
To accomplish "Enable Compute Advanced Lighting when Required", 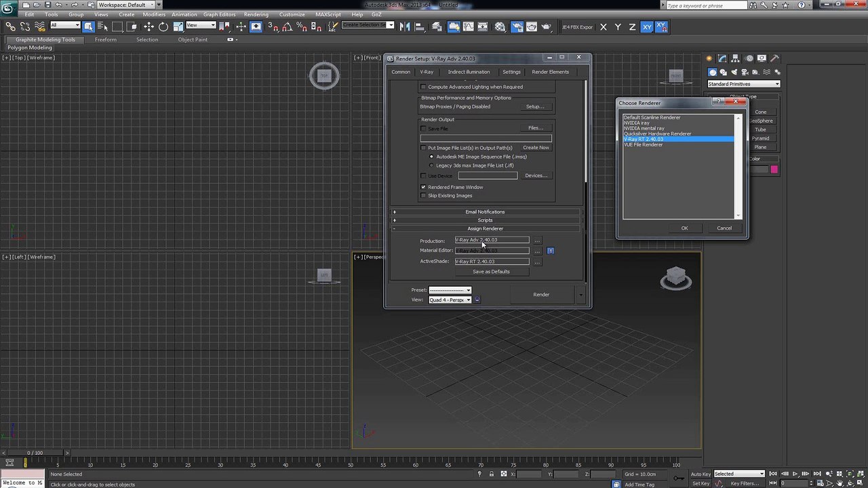I will (x=424, y=87).
